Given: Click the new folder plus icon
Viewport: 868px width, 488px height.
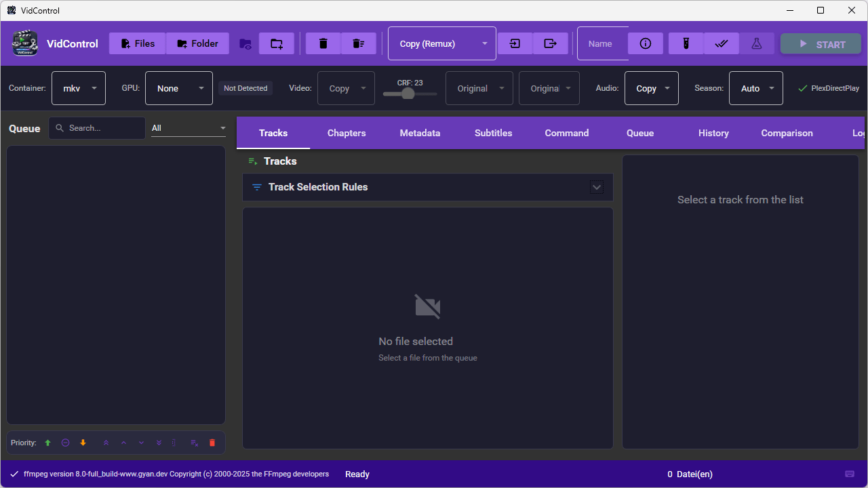Looking at the screenshot, I should [277, 43].
